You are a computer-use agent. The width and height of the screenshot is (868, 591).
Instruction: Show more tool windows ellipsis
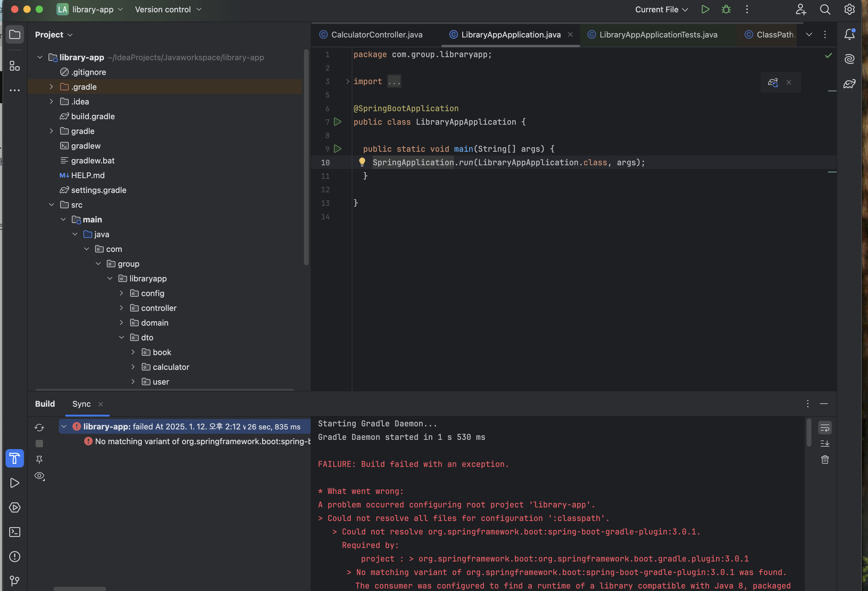tap(14, 90)
